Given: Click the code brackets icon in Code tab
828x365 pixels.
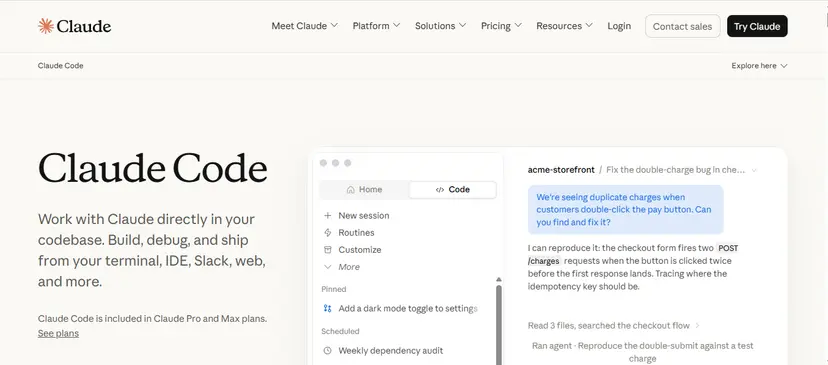Looking at the screenshot, I should coord(440,190).
